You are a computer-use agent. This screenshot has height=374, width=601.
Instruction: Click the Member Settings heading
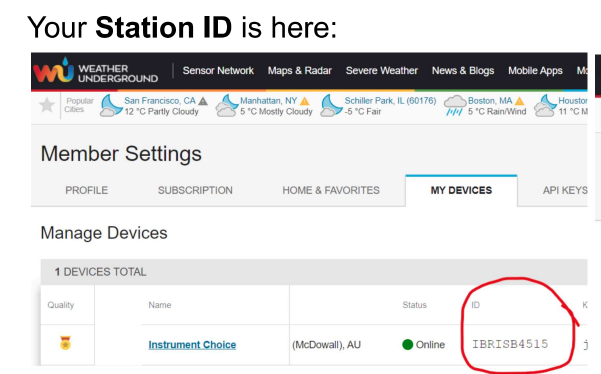pyautogui.click(x=121, y=154)
